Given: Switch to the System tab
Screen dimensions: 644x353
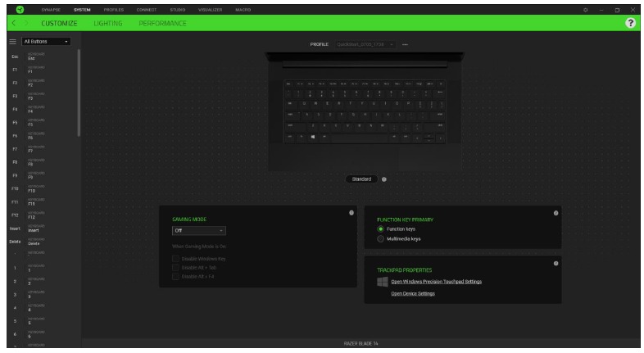Looking at the screenshot, I should coord(82,10).
